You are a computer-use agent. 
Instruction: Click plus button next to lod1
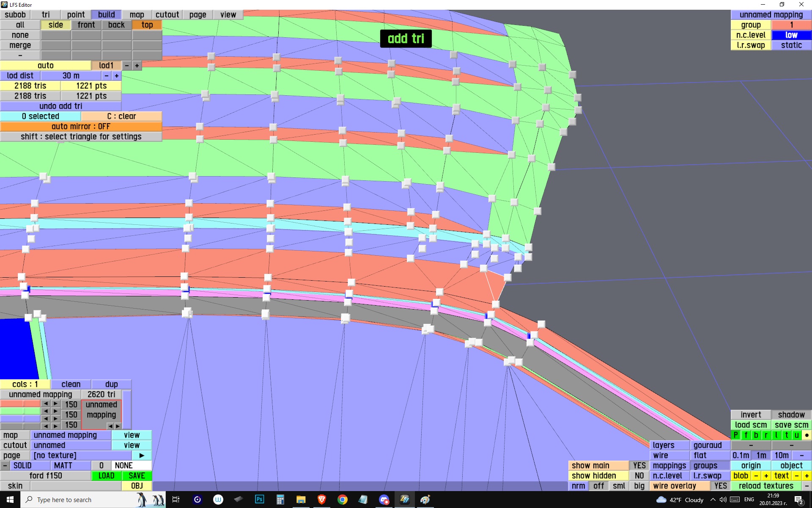137,65
